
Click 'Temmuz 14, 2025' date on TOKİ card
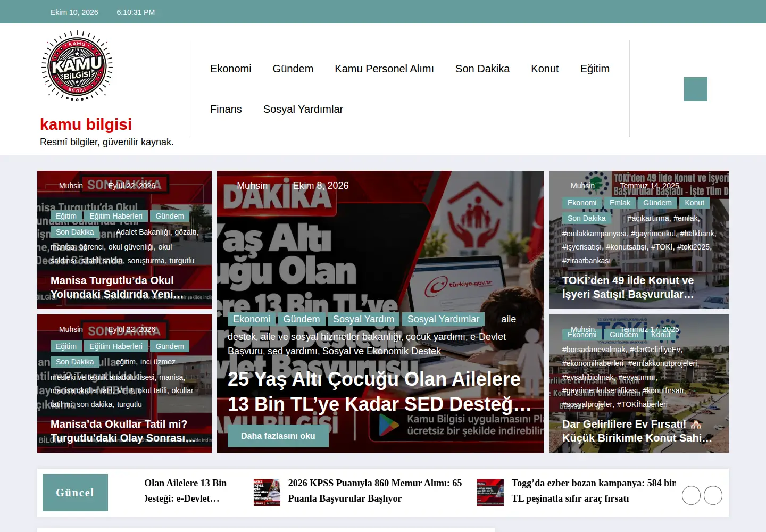pos(650,186)
